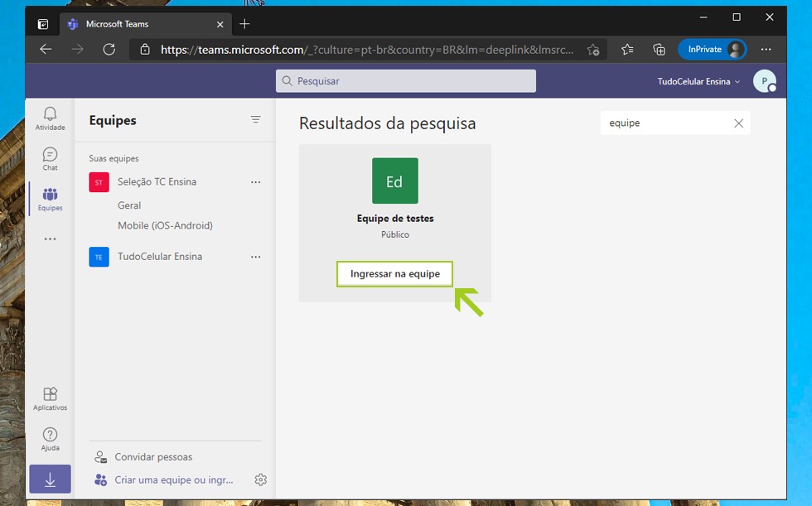Open the teams filter icon
The width and height of the screenshot is (812, 506).
tap(256, 120)
